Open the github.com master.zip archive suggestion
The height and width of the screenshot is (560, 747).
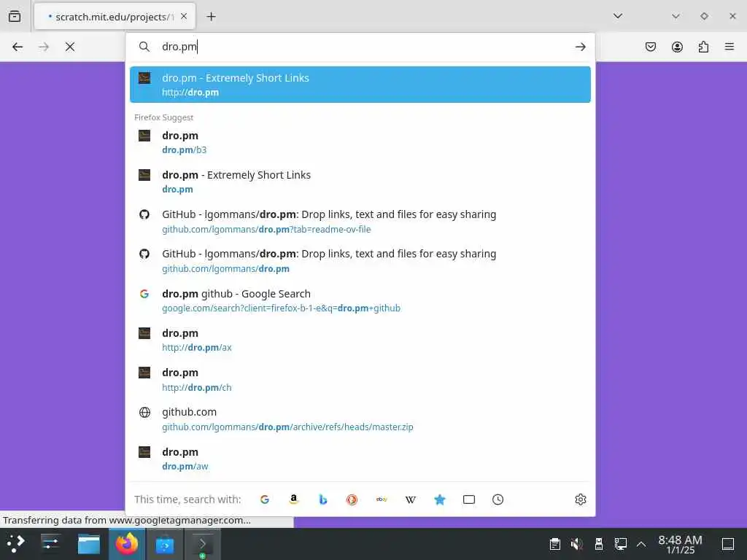click(x=360, y=419)
